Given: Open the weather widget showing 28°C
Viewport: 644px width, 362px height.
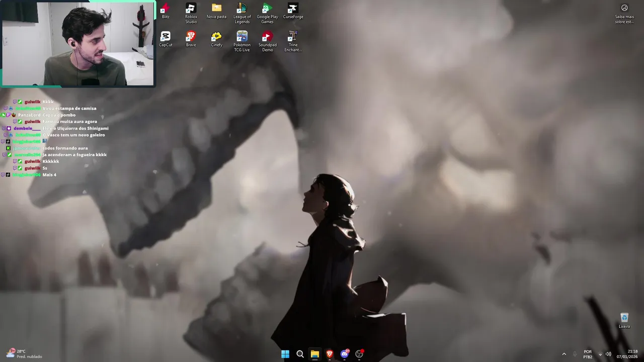Looking at the screenshot, I should tap(24, 354).
